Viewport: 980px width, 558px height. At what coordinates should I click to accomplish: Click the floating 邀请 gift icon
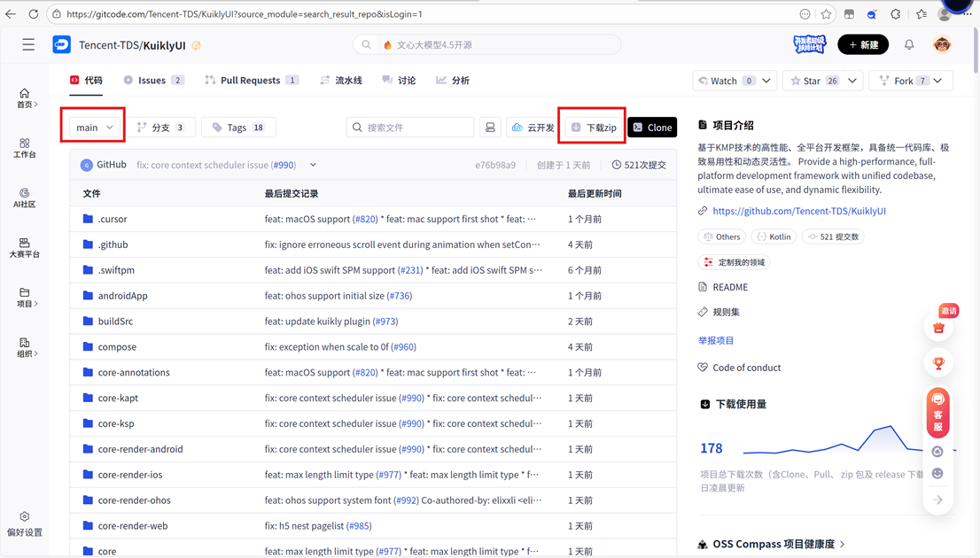938,328
